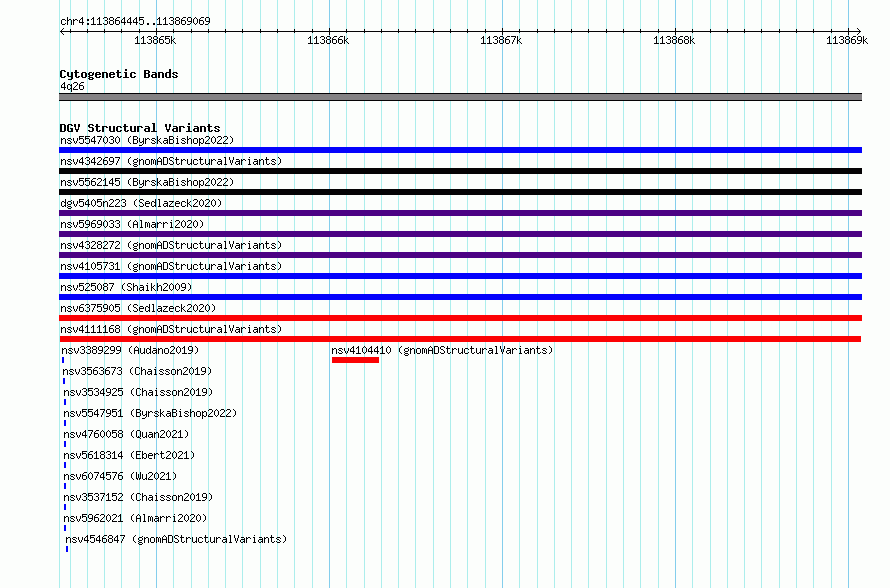Open the nsv5969033 (Almarri2020) label
The image size is (890, 588).
pyautogui.click(x=132, y=224)
